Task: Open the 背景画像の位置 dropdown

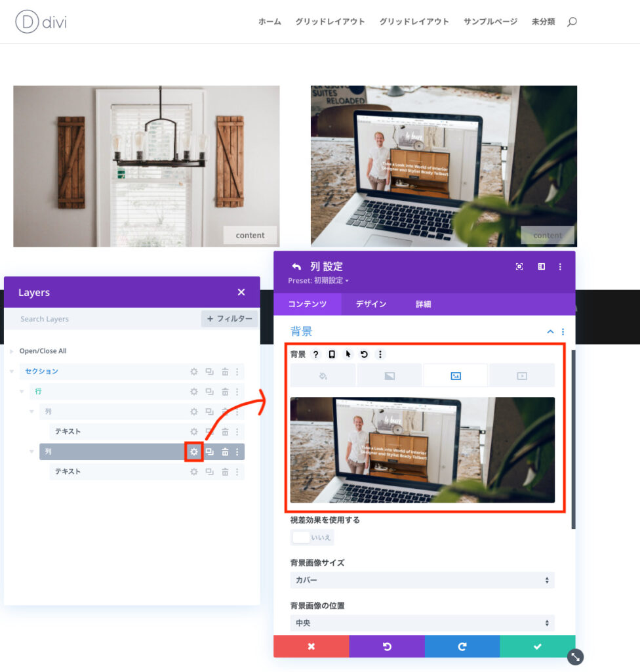Action: 422,623
